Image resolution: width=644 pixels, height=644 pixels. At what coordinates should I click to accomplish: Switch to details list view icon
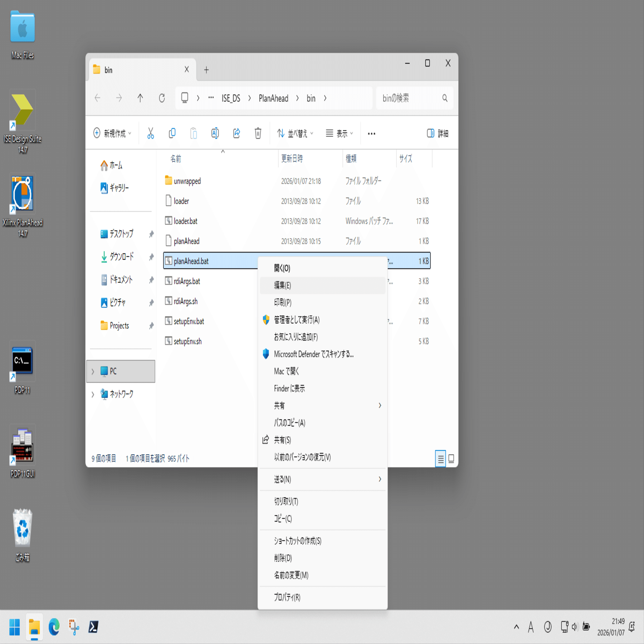point(441,458)
